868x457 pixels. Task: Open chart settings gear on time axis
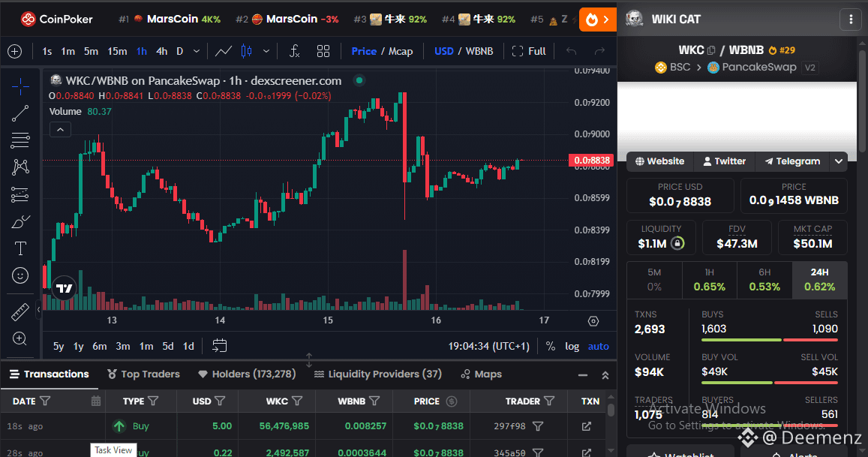(x=593, y=320)
